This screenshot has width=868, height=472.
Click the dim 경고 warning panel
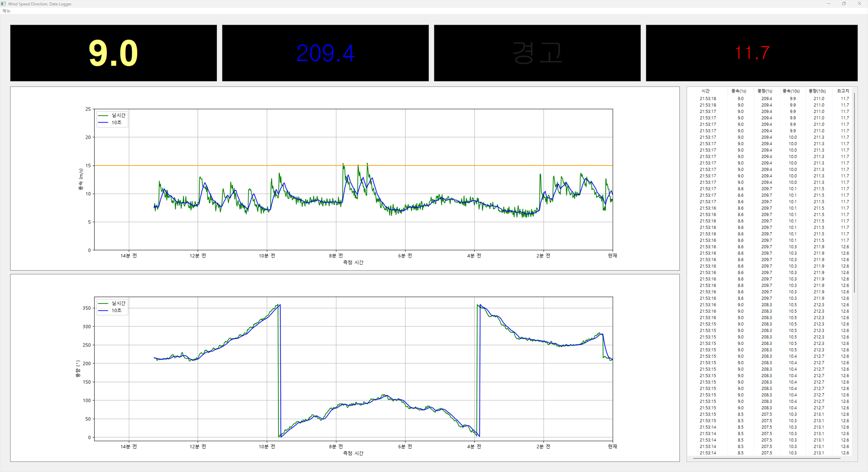pyautogui.click(x=537, y=53)
